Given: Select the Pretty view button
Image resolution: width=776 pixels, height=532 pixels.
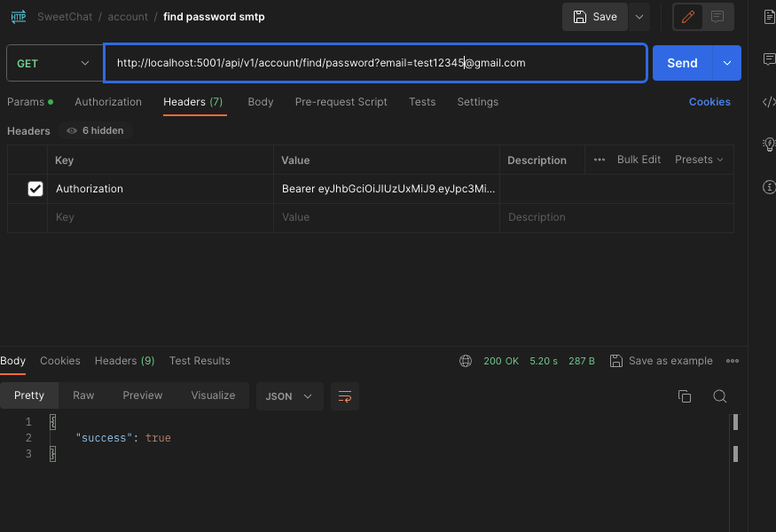Looking at the screenshot, I should coord(29,395).
